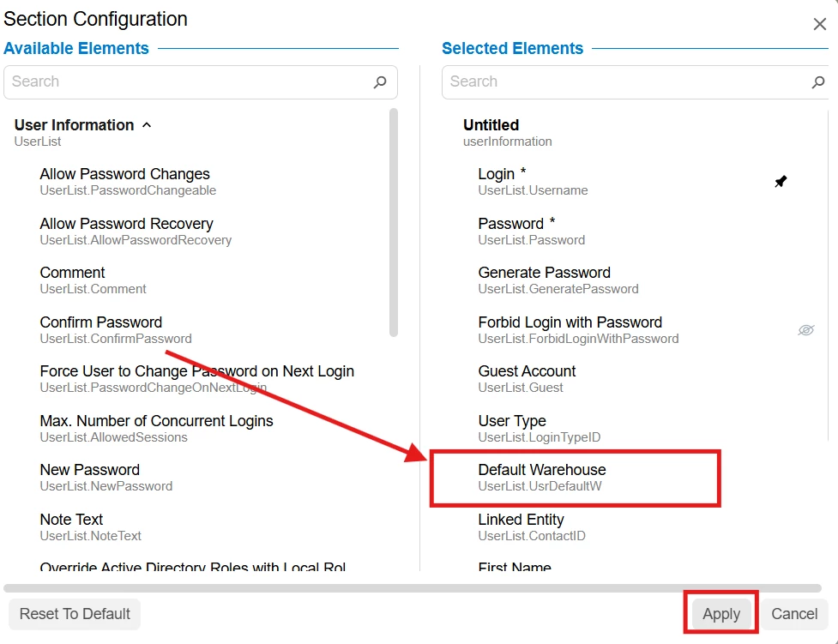Screen dimensions: 838x644
Task: Click the Cancel button
Action: pos(794,613)
